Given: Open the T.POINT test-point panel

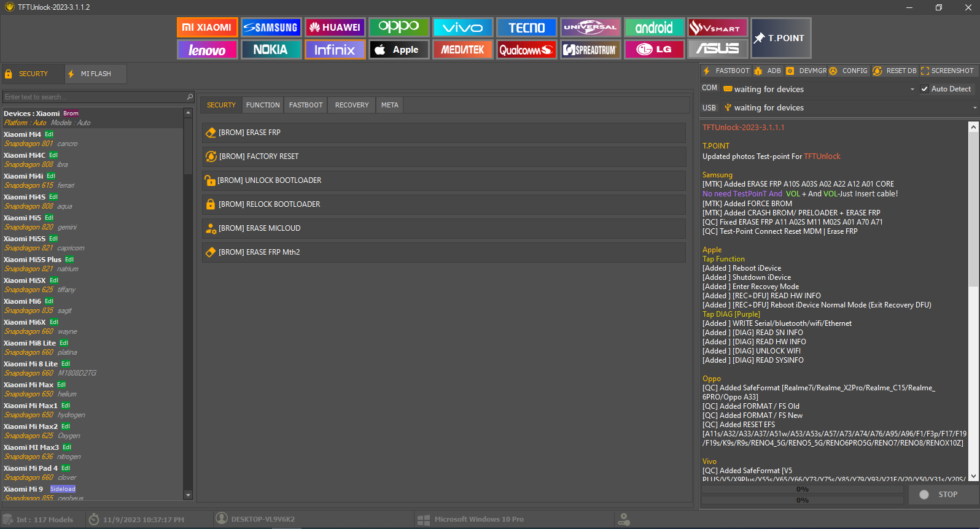Looking at the screenshot, I should [781, 38].
